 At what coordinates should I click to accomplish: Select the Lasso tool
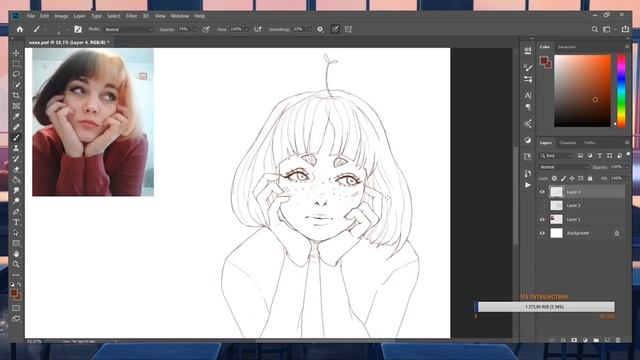click(x=16, y=74)
